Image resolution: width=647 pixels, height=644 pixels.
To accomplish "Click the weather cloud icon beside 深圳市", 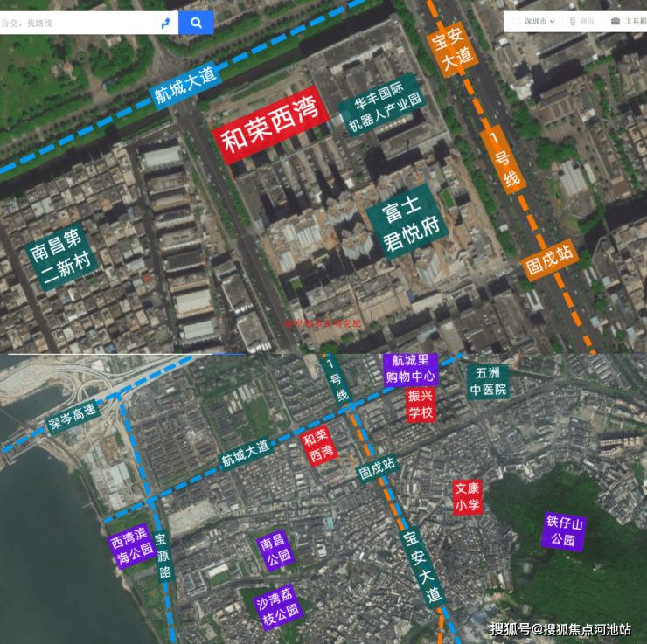I will click(x=516, y=22).
